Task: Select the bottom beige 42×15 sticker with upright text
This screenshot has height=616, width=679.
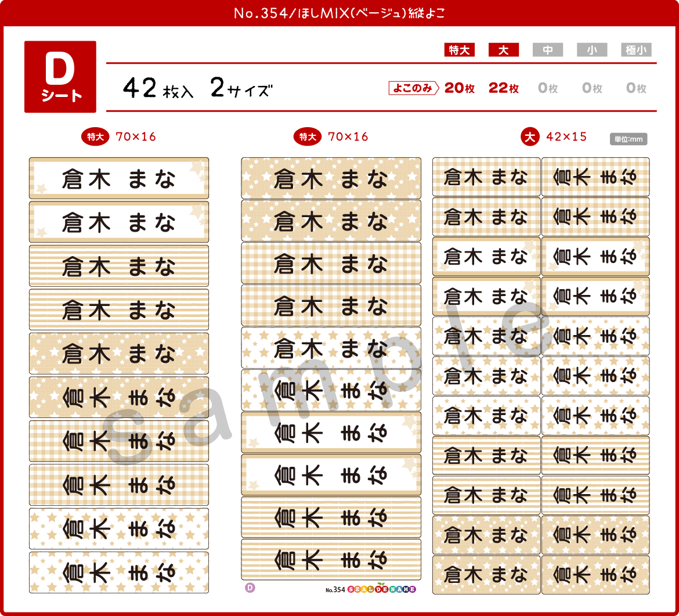Action: tap(486, 575)
